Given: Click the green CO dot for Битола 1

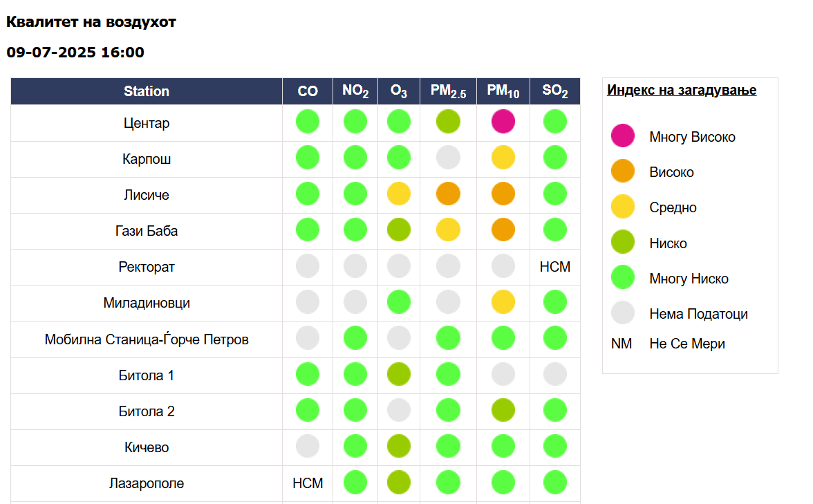Looking at the screenshot, I should [308, 374].
